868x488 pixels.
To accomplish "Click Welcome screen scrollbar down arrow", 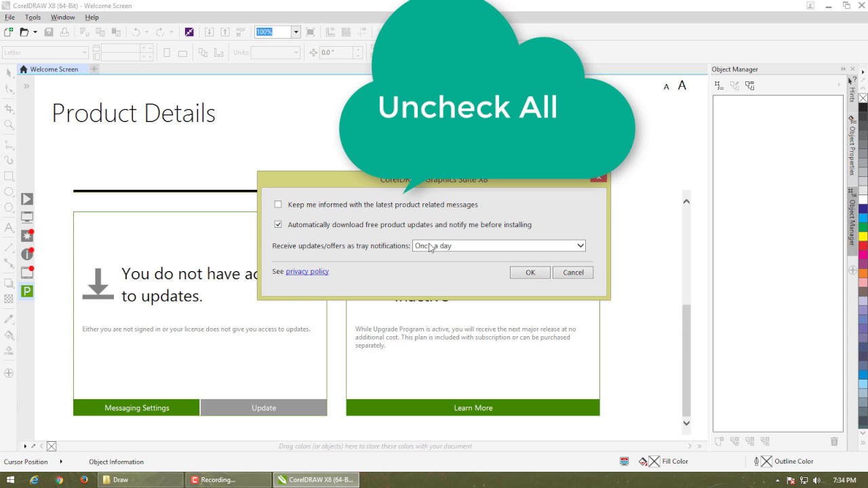I will (x=686, y=423).
